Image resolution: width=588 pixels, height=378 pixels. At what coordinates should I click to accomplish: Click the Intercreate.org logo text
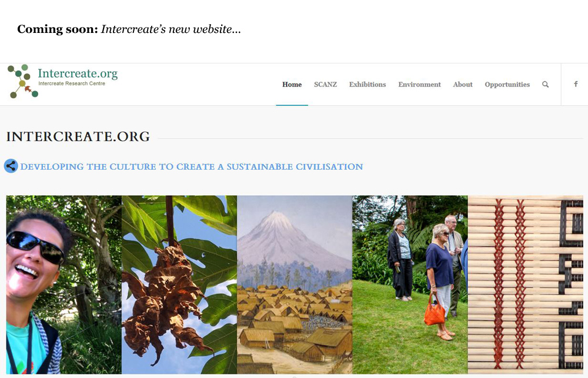point(78,73)
